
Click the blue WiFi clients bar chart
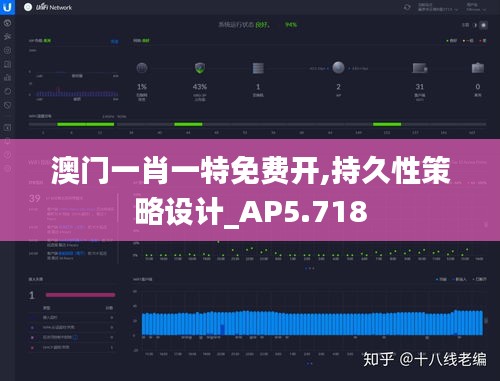(x=312, y=323)
